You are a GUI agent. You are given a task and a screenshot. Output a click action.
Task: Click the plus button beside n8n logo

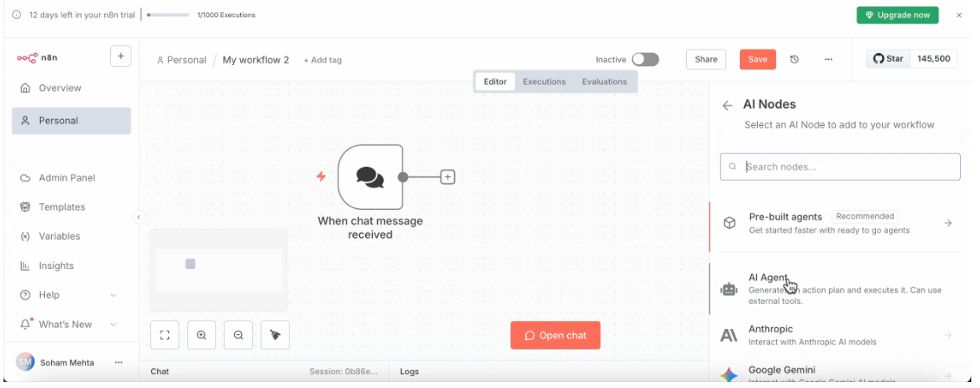click(x=121, y=56)
